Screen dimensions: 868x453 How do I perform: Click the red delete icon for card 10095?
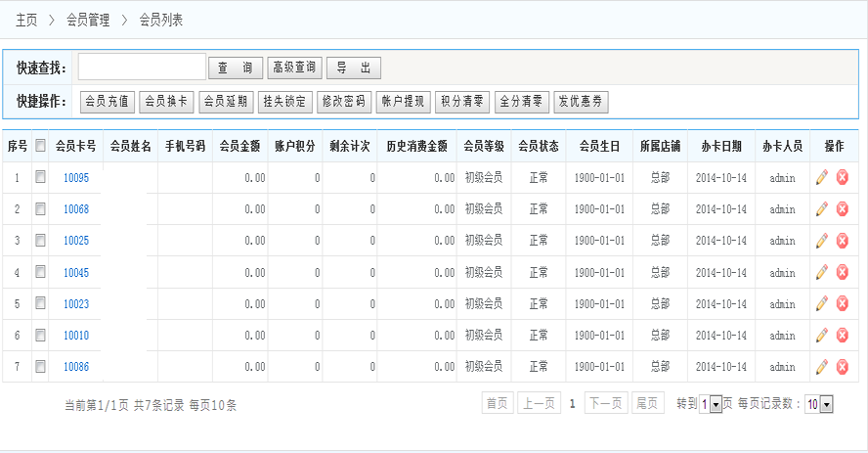point(842,178)
